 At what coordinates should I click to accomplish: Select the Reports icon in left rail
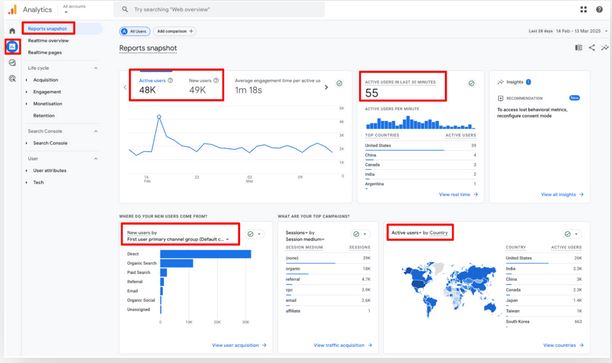click(x=12, y=47)
